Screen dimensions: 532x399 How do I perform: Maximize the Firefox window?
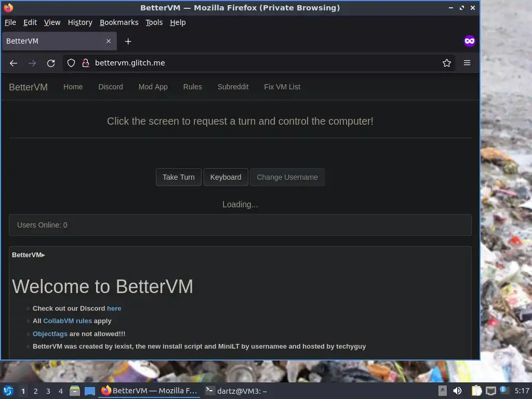(x=462, y=8)
